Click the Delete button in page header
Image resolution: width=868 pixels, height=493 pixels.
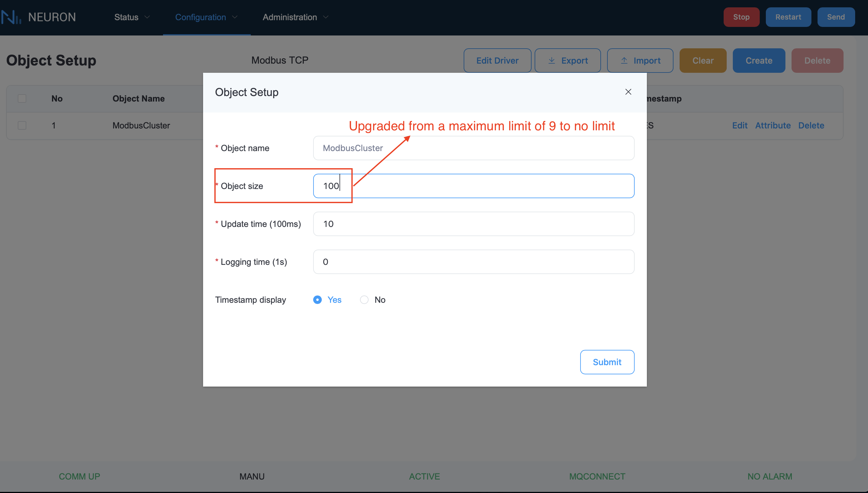(x=817, y=61)
